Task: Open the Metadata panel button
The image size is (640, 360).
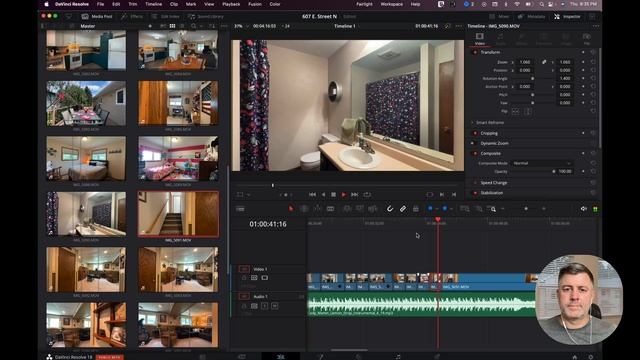Action: (x=531, y=16)
